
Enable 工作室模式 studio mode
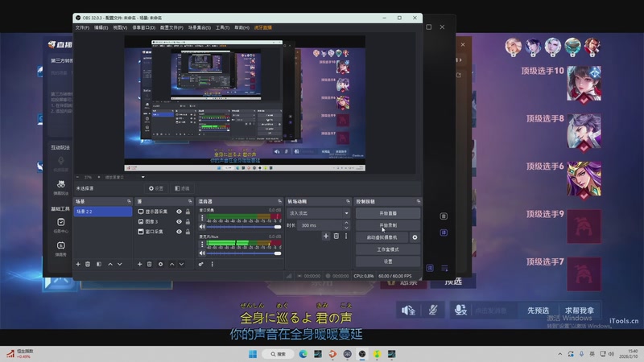tap(388, 249)
